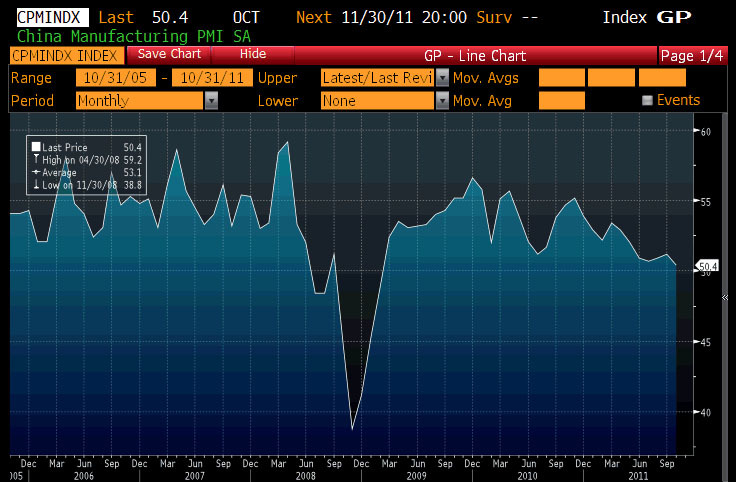Click the range end date field 10/31/11
The height and width of the screenshot is (482, 736).
point(212,78)
